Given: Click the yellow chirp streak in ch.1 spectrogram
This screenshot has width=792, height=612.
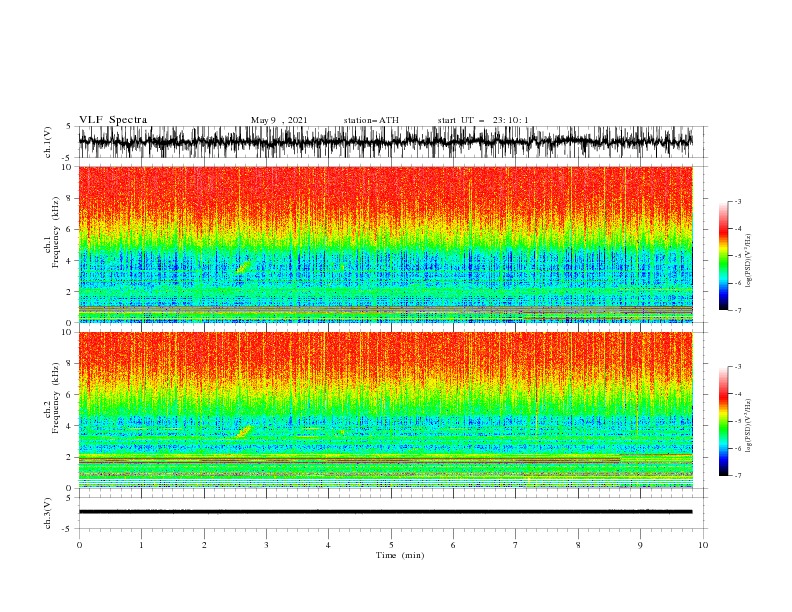Looking at the screenshot, I should point(243,266).
